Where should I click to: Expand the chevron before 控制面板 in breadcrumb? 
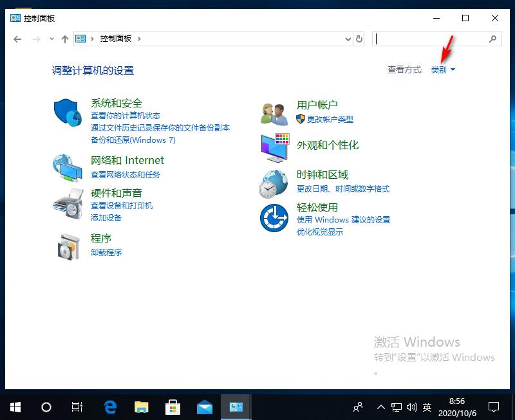coord(92,39)
